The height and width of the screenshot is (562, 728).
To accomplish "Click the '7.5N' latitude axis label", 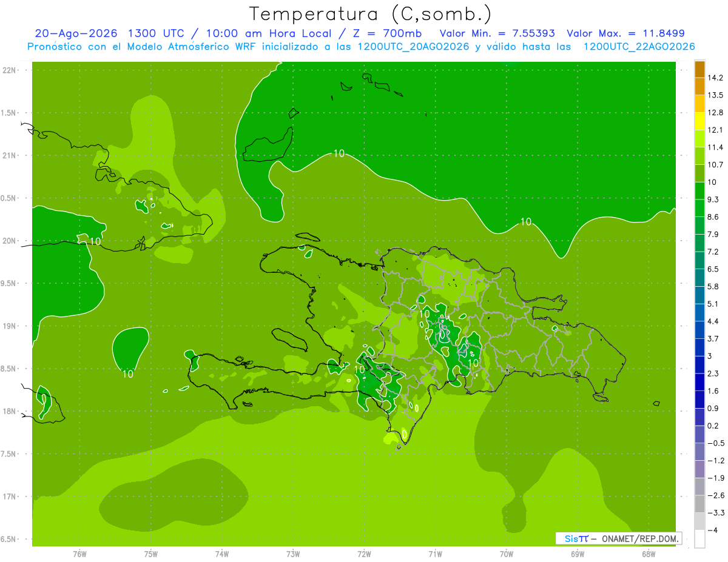I will [x=9, y=453].
